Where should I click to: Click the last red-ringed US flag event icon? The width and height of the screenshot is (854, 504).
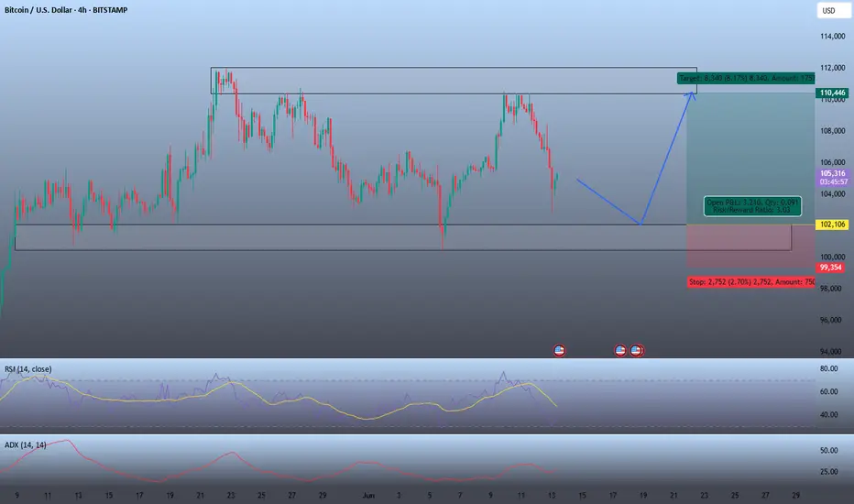[637, 350]
